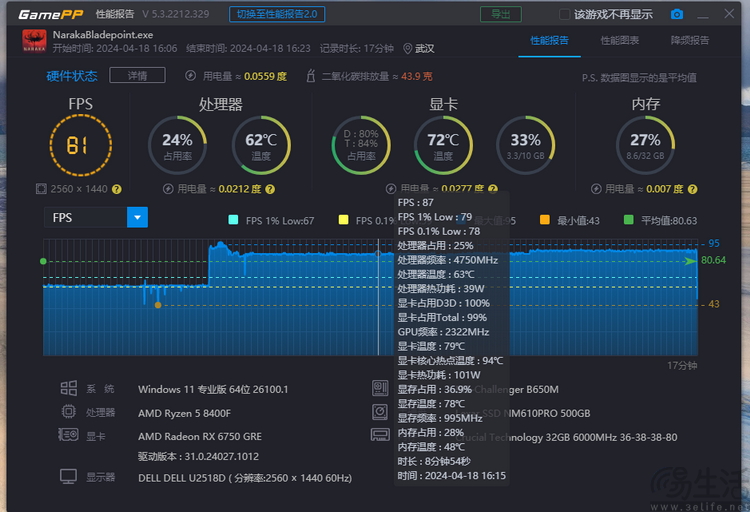
Task: Click the processor chip icon beside AMD Ryzen 5
Action: coord(68,412)
